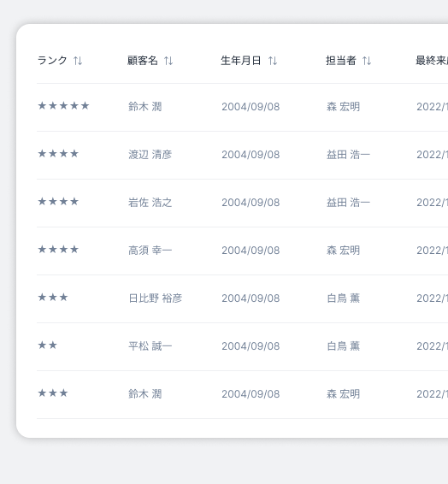Image resolution: width=448 pixels, height=484 pixels.
Task: Click the birthdate in the 日比野 裕彦 row
Action: coord(251,298)
